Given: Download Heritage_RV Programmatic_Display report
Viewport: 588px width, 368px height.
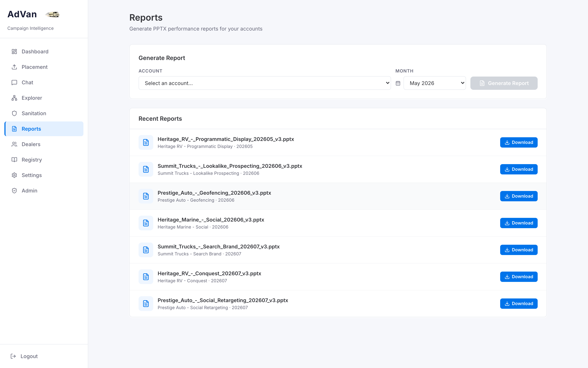Looking at the screenshot, I should click(x=519, y=142).
